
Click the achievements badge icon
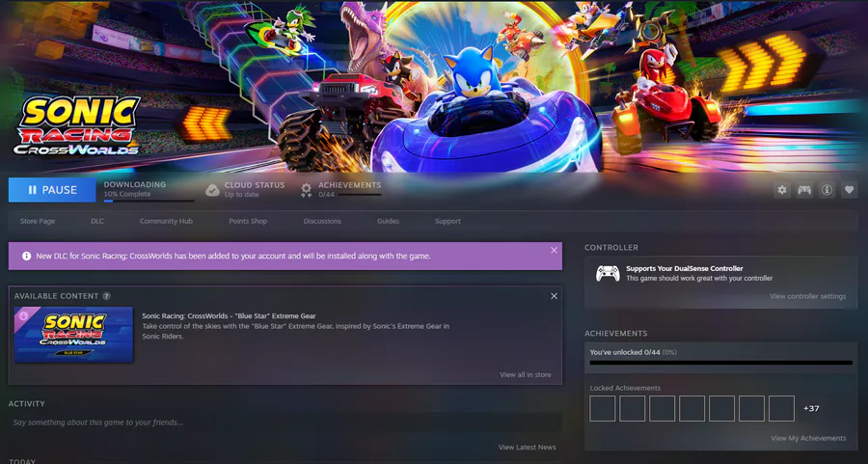click(306, 190)
